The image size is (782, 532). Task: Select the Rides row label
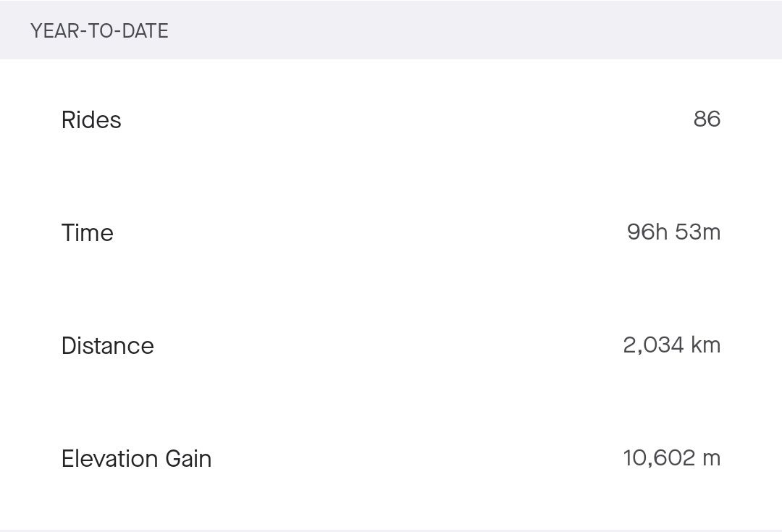point(91,120)
